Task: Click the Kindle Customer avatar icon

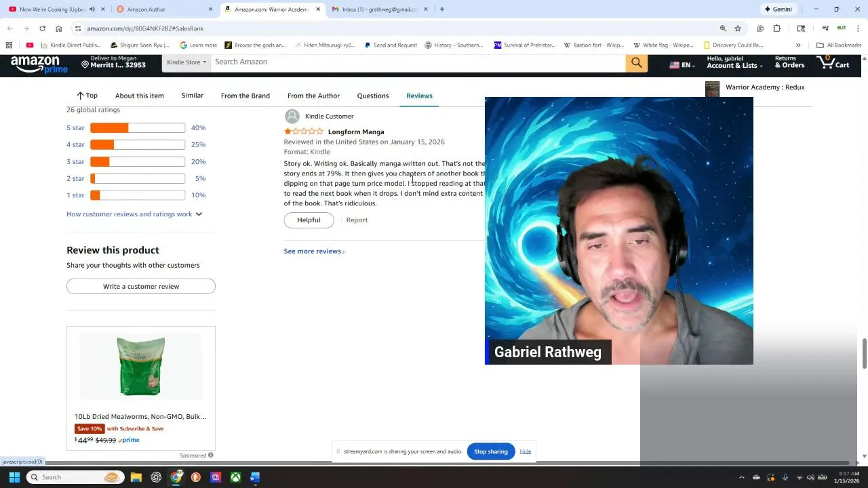Action: pyautogui.click(x=292, y=117)
